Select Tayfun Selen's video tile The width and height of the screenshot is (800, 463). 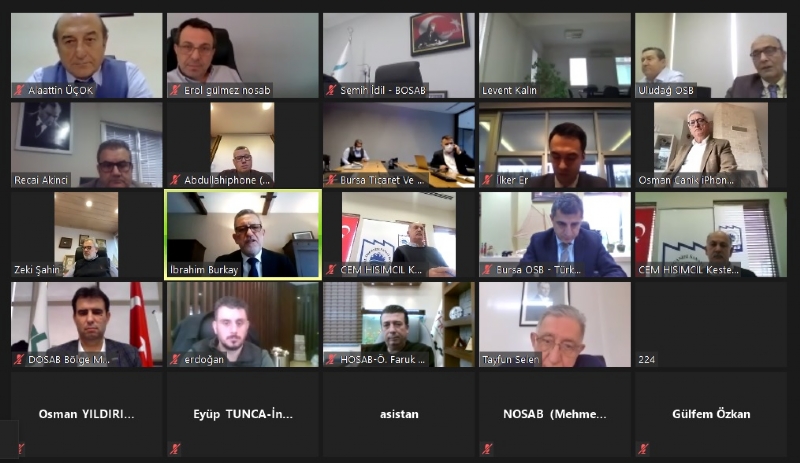(x=555, y=325)
